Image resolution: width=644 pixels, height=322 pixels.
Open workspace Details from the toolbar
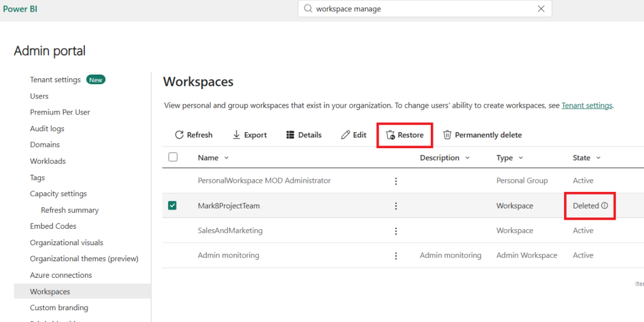tap(304, 135)
